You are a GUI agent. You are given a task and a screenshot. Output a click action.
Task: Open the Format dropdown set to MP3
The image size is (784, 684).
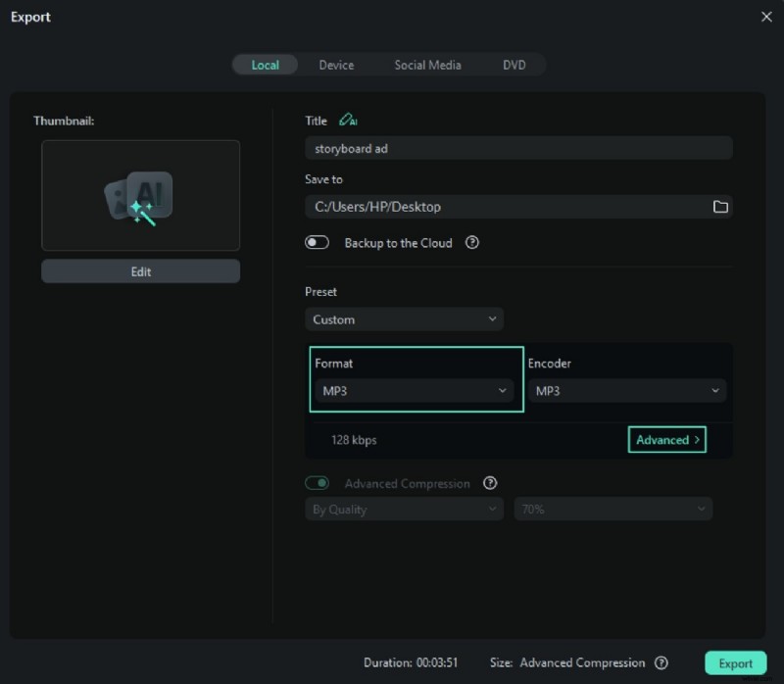point(416,390)
